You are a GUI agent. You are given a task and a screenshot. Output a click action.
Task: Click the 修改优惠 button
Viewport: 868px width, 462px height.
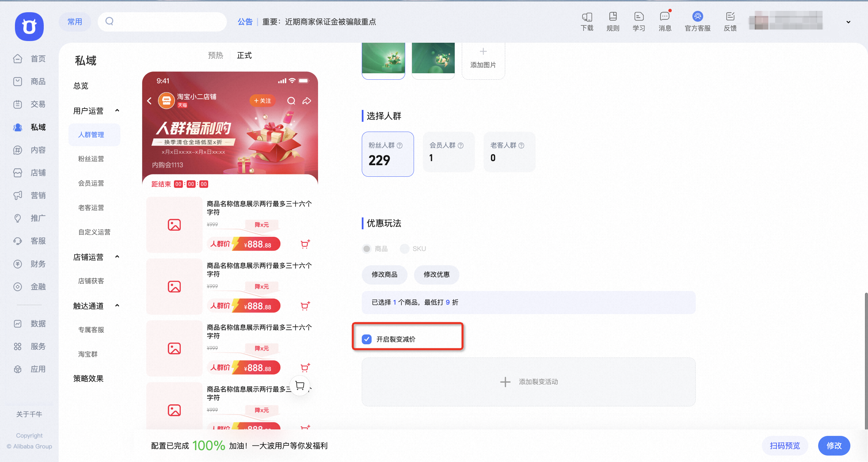(437, 274)
